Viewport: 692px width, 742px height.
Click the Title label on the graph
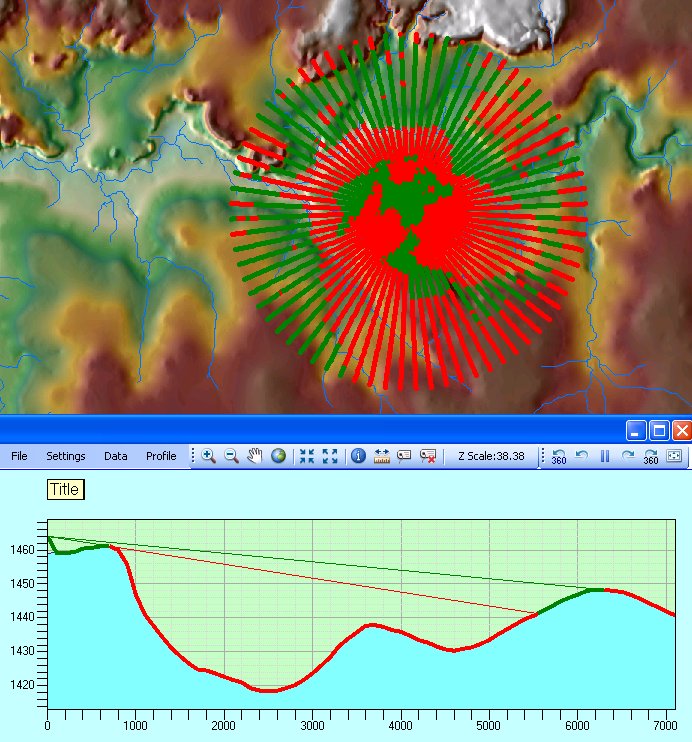click(x=65, y=490)
